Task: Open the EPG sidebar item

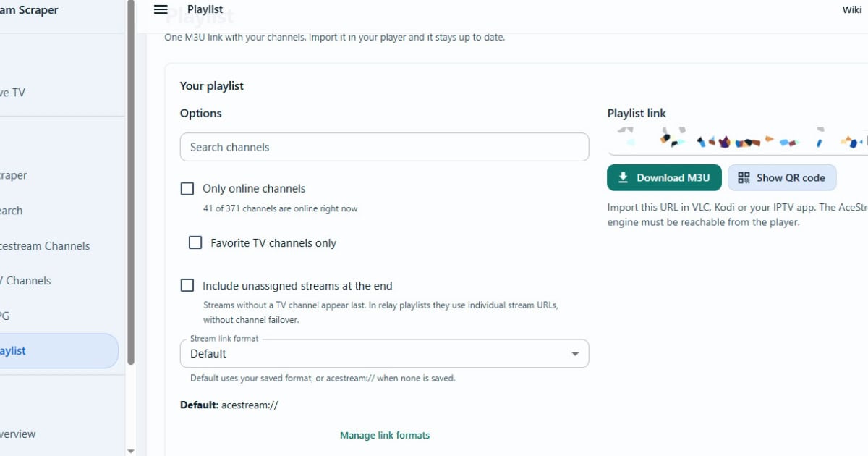Action: click(x=5, y=316)
